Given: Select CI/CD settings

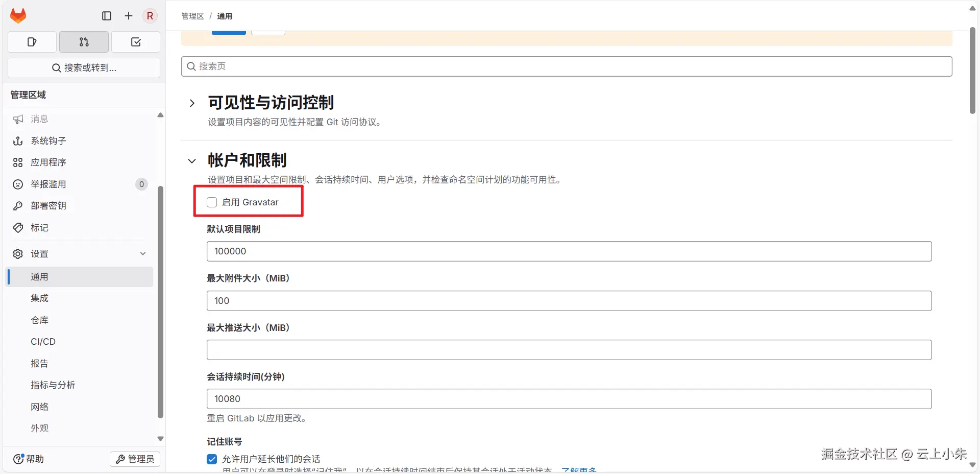Looking at the screenshot, I should click(x=80, y=342).
